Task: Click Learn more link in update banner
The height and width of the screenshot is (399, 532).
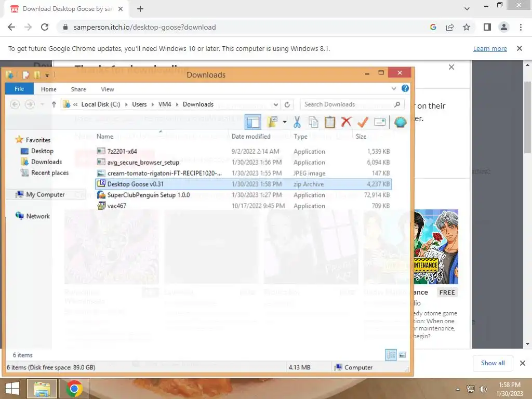Action: (x=490, y=48)
